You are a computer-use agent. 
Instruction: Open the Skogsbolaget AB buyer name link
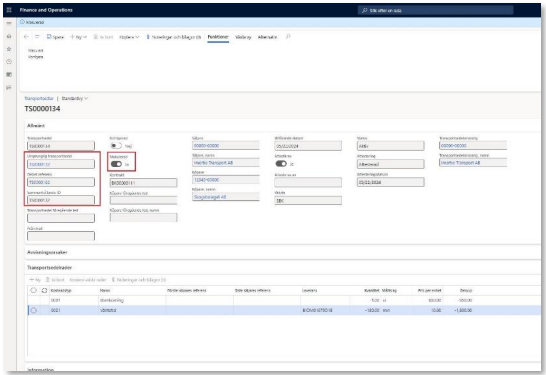click(x=210, y=197)
